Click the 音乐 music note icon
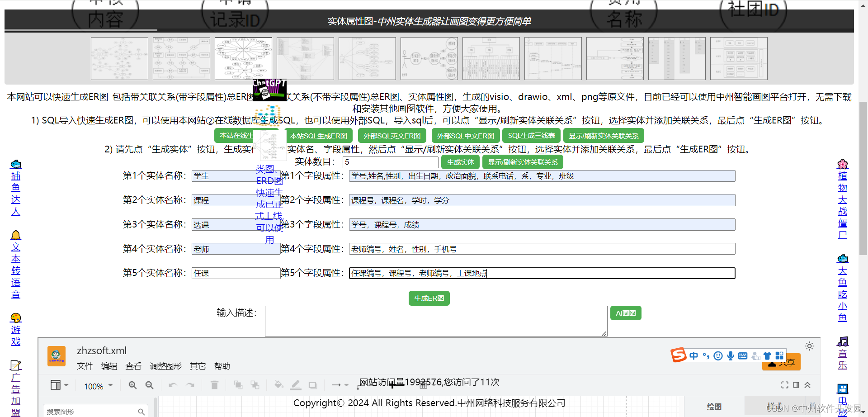868x417 pixels. click(843, 341)
